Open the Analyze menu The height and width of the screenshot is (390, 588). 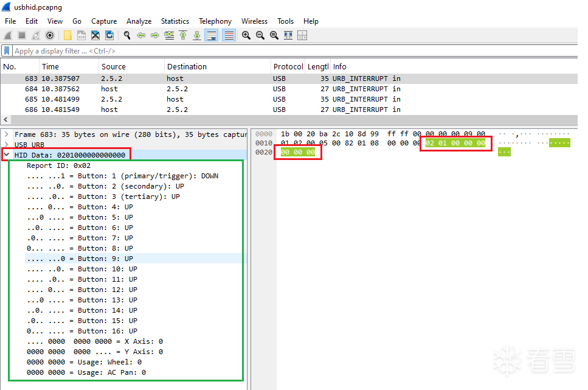click(x=139, y=21)
